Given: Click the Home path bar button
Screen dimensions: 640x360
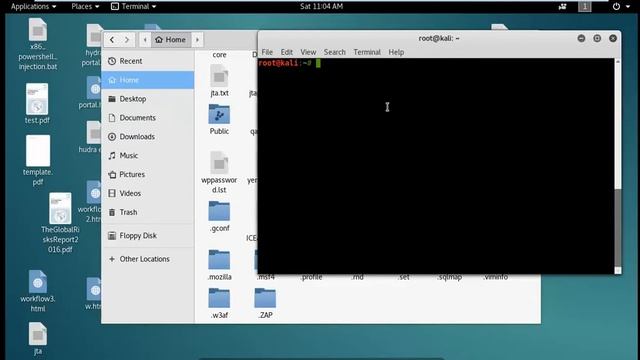Looking at the screenshot, I should tap(171, 40).
